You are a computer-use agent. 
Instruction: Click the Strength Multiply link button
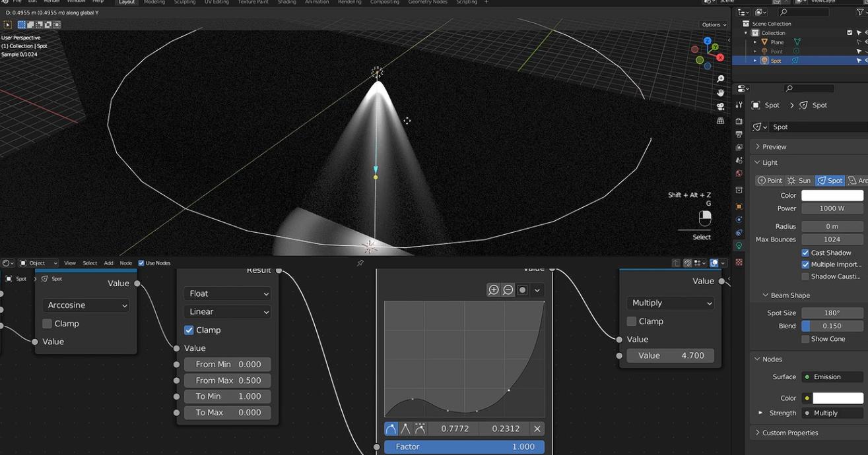point(832,413)
